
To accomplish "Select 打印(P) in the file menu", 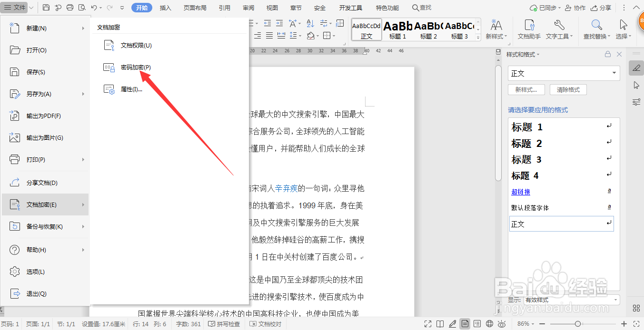I will click(x=46, y=159).
